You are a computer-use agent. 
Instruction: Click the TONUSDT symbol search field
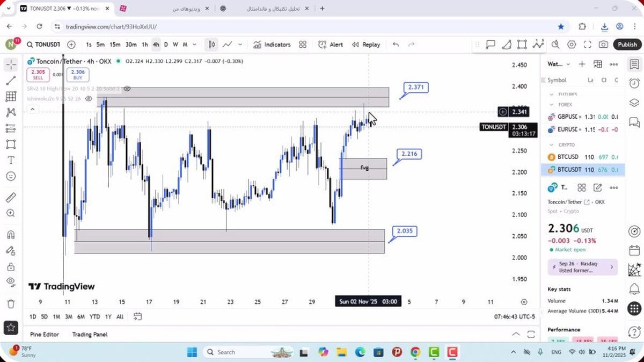(x=43, y=45)
